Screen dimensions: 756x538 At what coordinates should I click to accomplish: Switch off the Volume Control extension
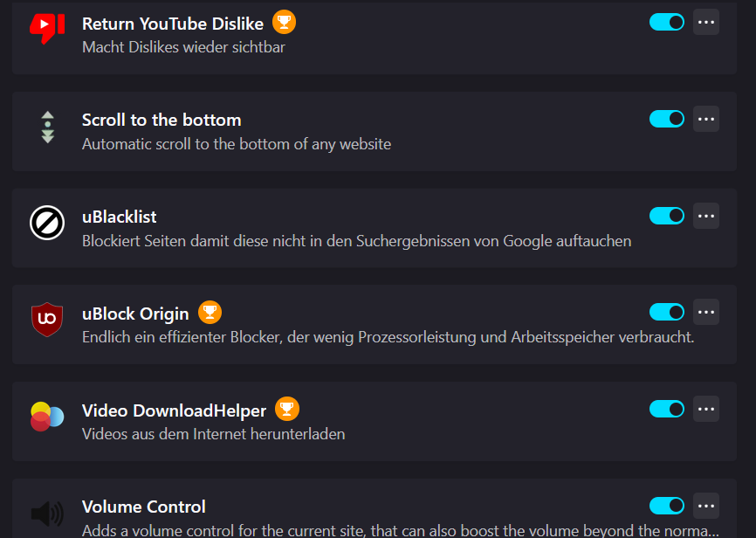point(667,506)
